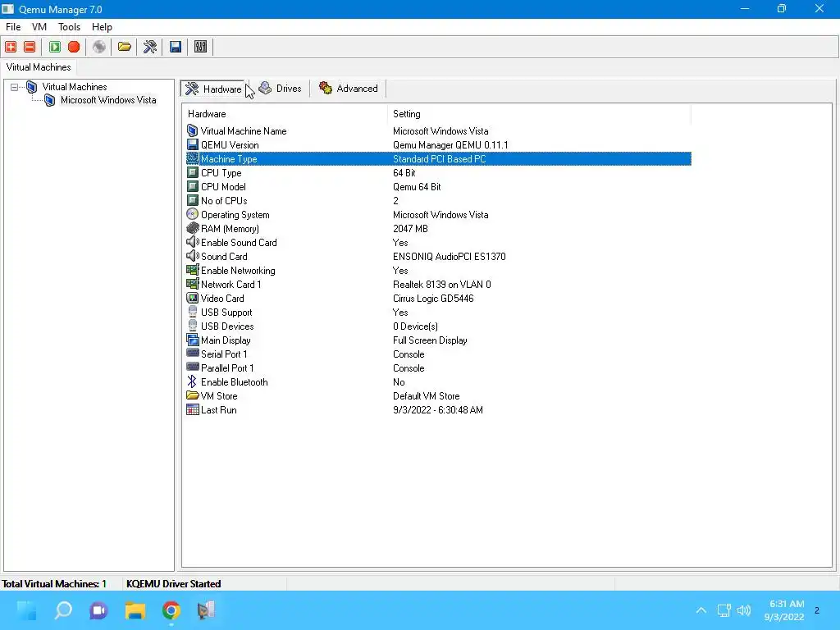Screen dimensions: 840x630
Task: Select Microsoft Windows Vista in the tree
Action: [108, 100]
